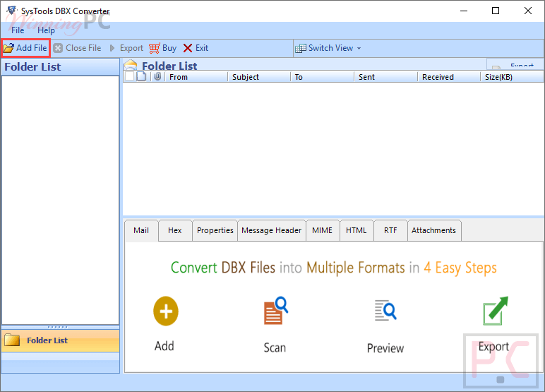
Task: Switch to the RTF tab
Action: point(390,230)
